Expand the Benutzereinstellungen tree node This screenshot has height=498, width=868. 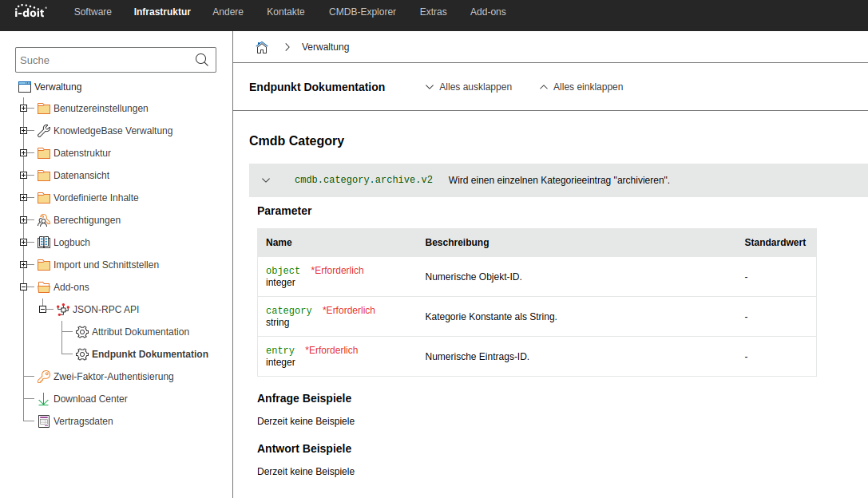click(x=23, y=109)
